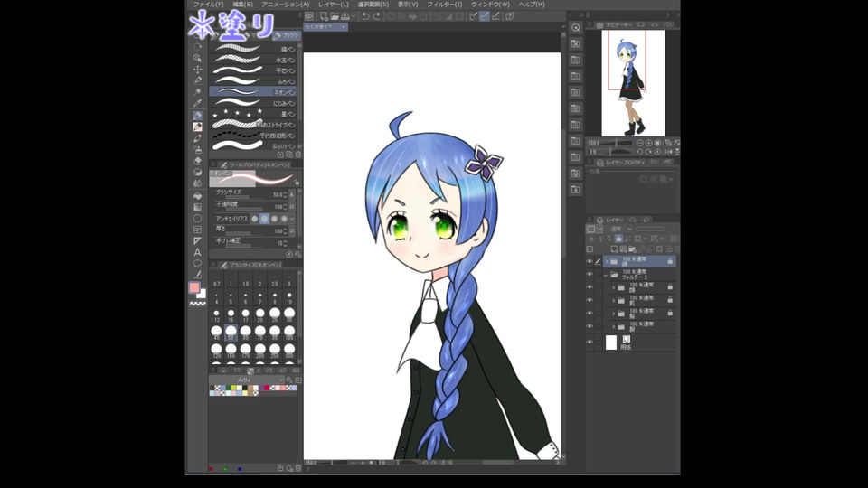Toggle visibility of top 線 layer folder
Image resolution: width=868 pixels, height=488 pixels.
589,262
